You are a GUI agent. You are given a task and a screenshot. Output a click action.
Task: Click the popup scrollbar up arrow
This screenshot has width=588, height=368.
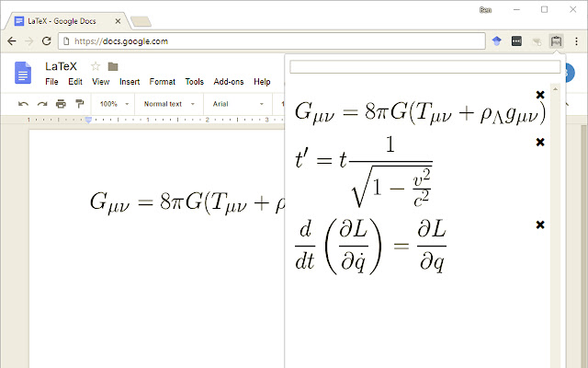(x=555, y=89)
